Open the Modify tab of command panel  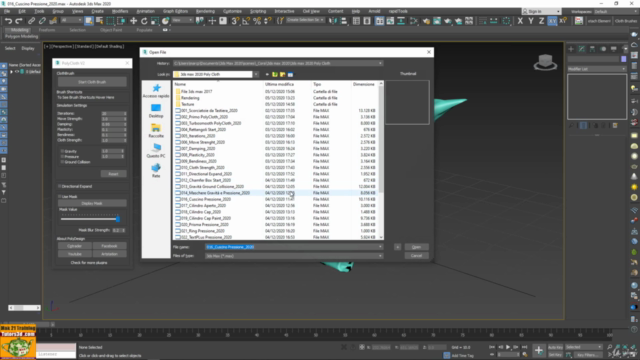pos(582,49)
